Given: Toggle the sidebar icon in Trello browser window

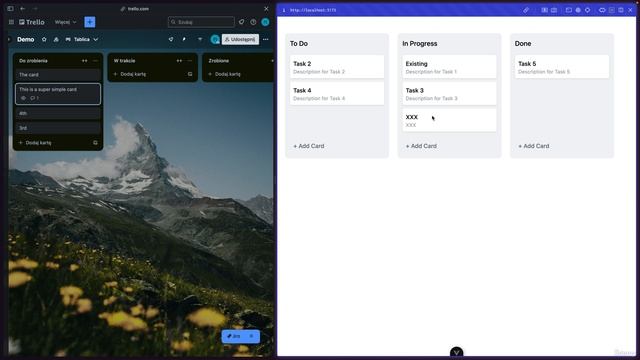Looking at the screenshot, I should [10, 9].
